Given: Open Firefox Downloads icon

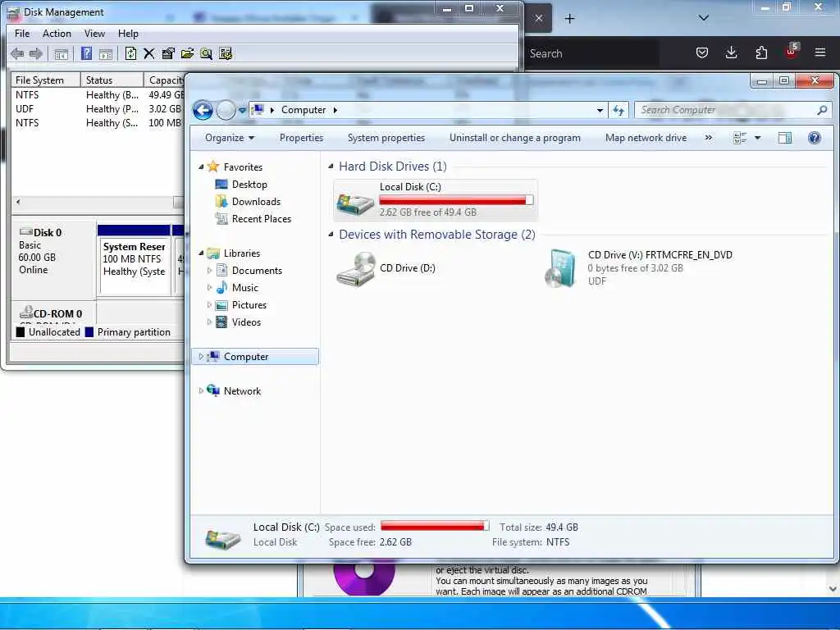Looking at the screenshot, I should pos(731,52).
